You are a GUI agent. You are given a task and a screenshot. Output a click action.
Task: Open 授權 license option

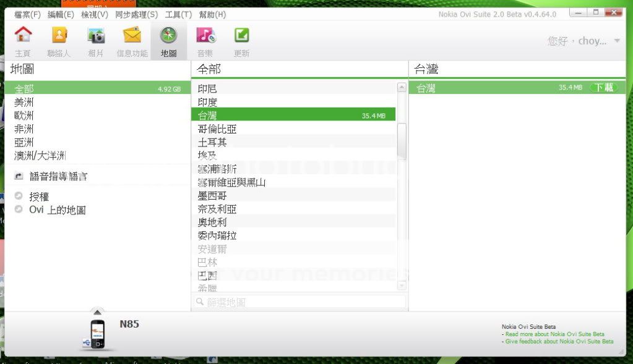[39, 197]
